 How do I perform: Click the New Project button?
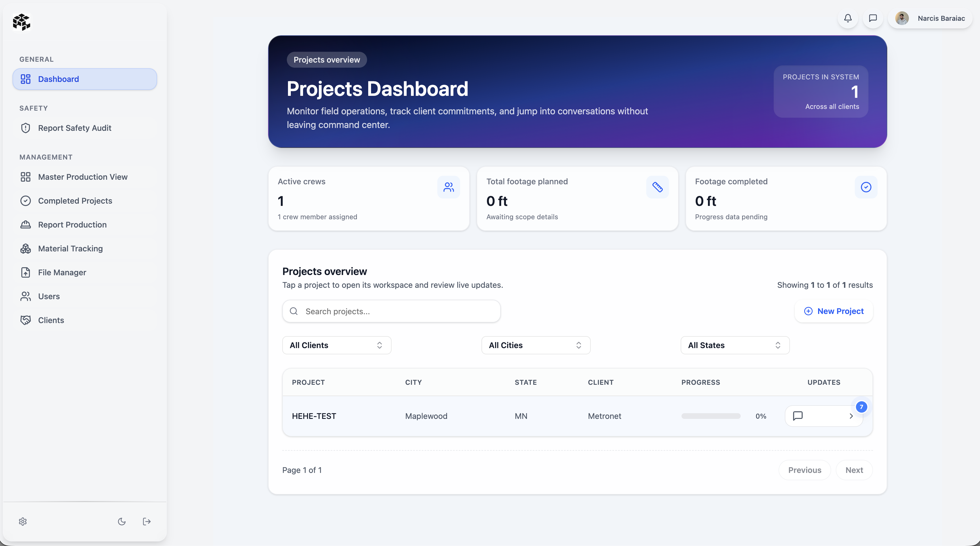coord(833,311)
